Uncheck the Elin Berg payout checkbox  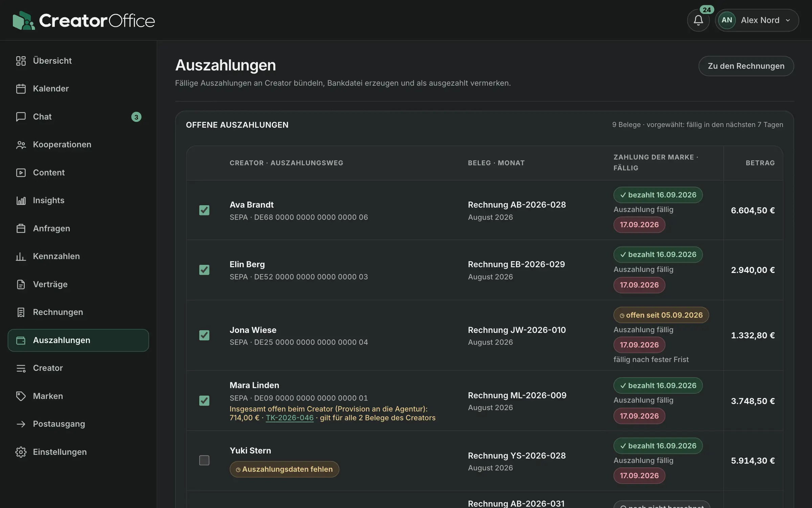pos(204,270)
